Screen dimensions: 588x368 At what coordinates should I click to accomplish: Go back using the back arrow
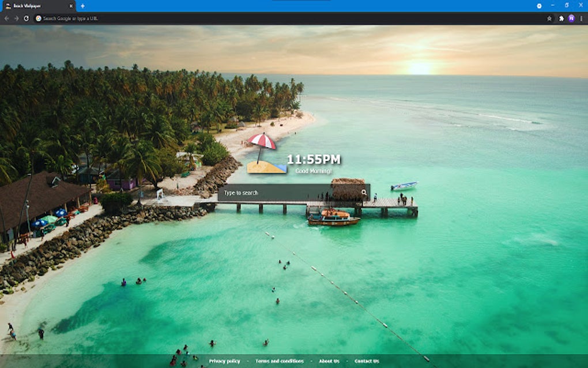tap(7, 18)
